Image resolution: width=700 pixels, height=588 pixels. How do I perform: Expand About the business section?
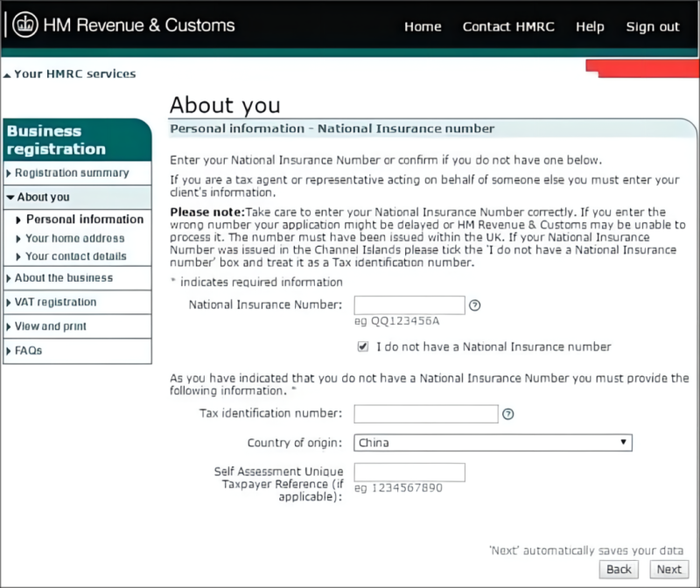click(x=77, y=277)
